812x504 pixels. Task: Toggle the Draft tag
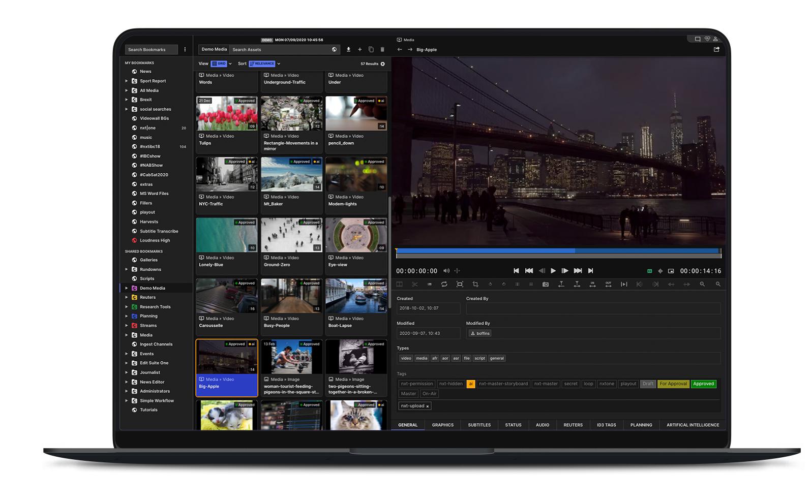pos(648,384)
